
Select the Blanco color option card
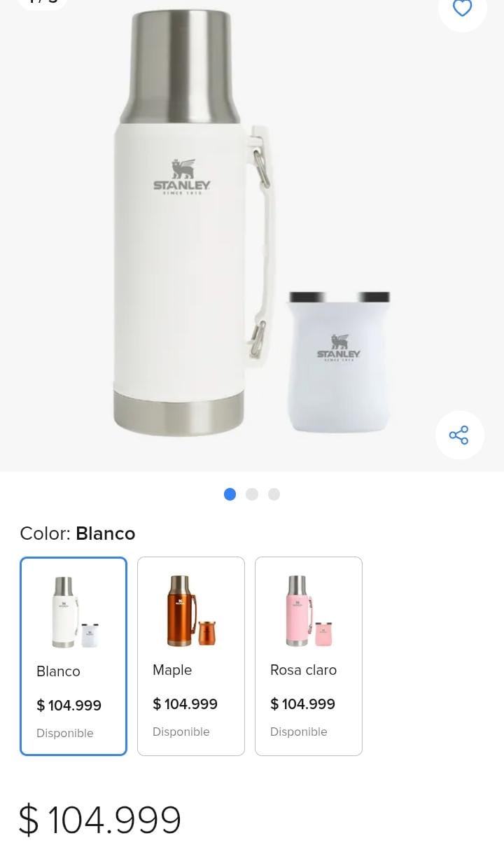pos(73,656)
